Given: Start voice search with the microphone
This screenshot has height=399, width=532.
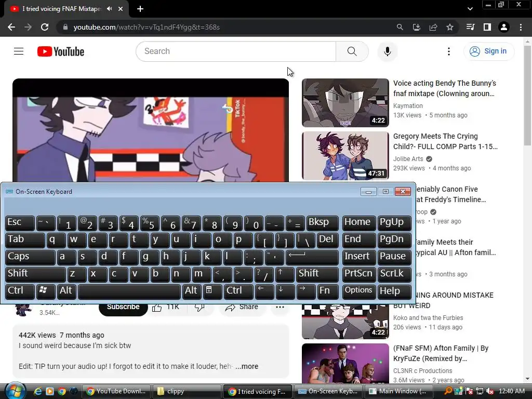Looking at the screenshot, I should 387,51.
